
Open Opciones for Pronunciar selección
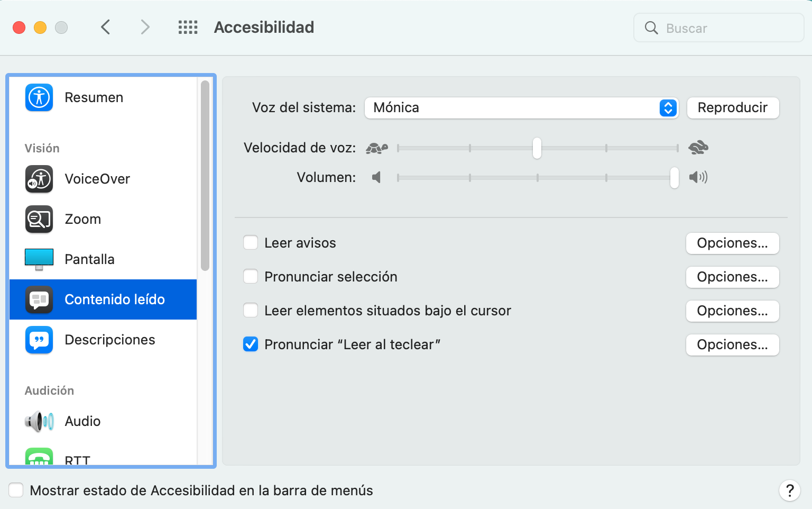[732, 277]
